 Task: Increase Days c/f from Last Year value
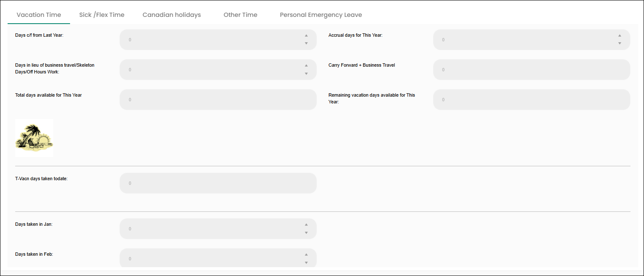tap(306, 36)
